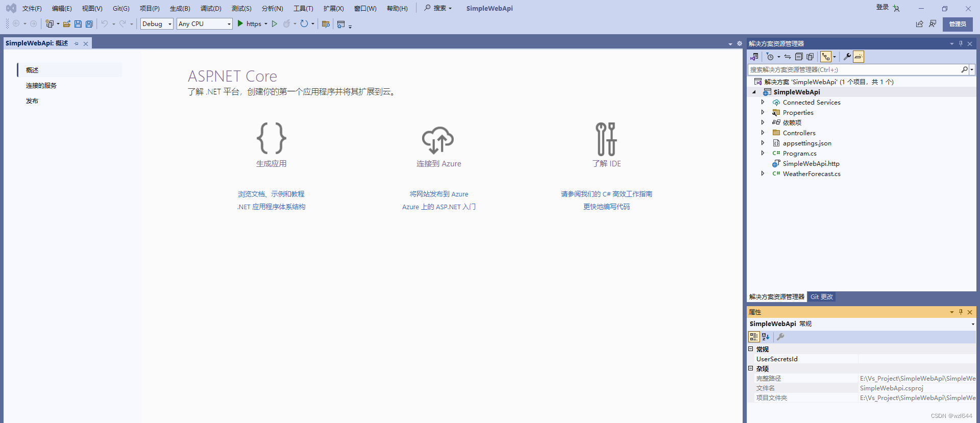
Task: Click the UserSecretsId property value field
Action: tap(917, 359)
